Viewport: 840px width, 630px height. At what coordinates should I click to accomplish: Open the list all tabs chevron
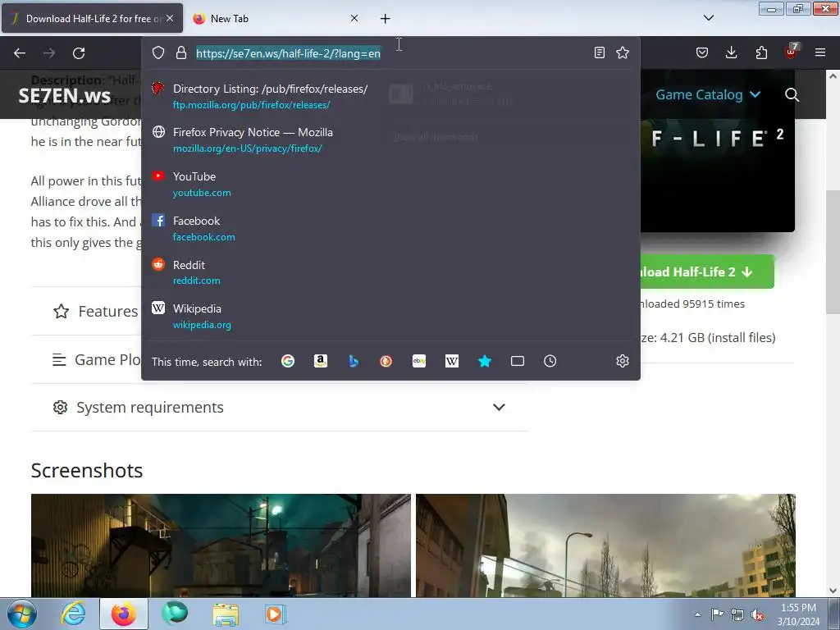[708, 18]
